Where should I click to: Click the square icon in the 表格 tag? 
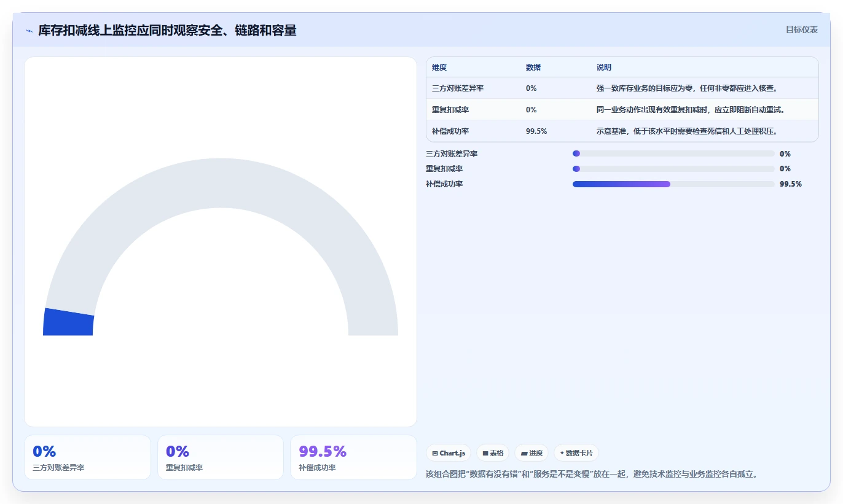[485, 453]
